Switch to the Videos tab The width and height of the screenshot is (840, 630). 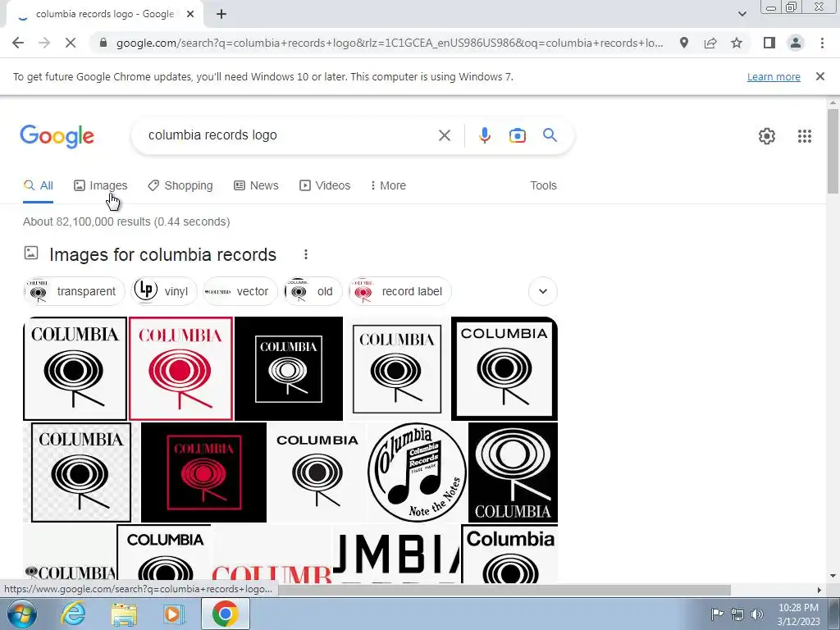click(x=325, y=186)
